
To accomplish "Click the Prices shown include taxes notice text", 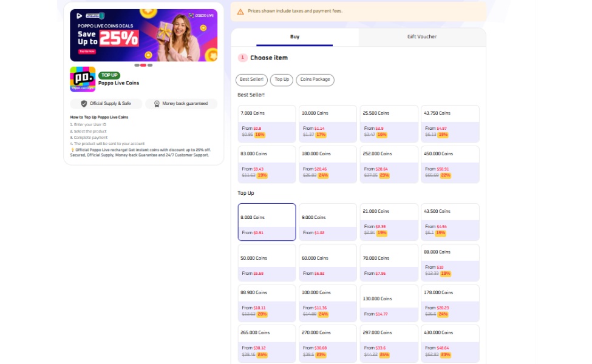I will pyautogui.click(x=295, y=12).
